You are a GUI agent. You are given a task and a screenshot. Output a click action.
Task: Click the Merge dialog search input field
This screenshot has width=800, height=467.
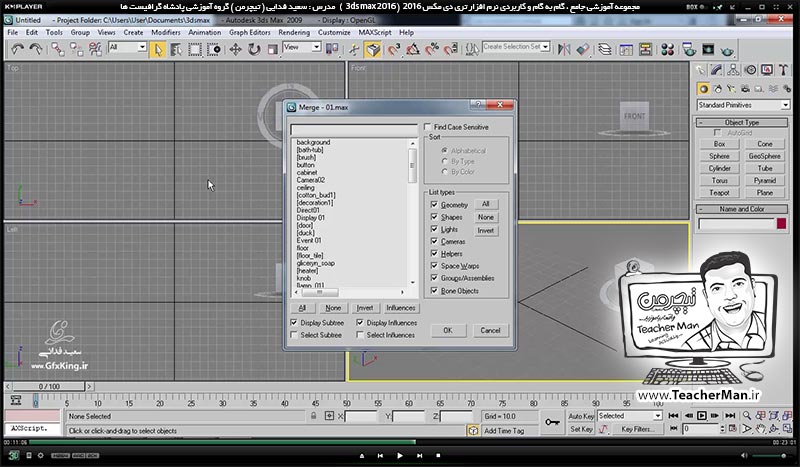(x=354, y=129)
